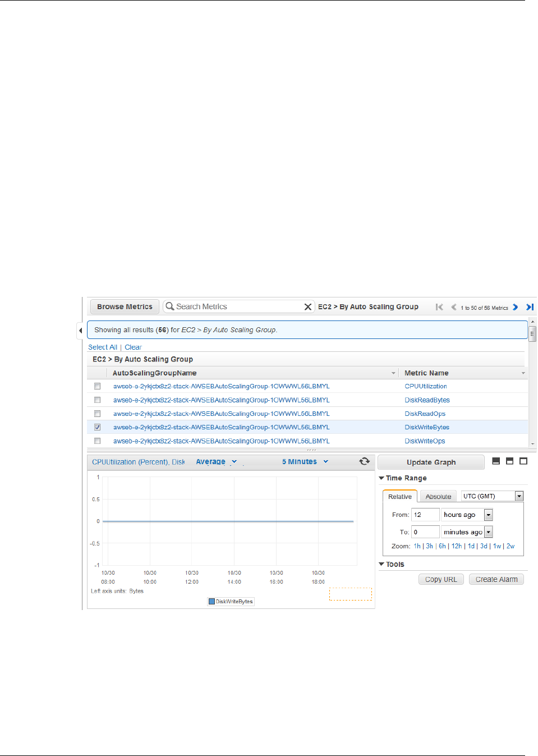Switch to the Relative time tab
The height and width of the screenshot is (756, 538).
pyautogui.click(x=400, y=497)
